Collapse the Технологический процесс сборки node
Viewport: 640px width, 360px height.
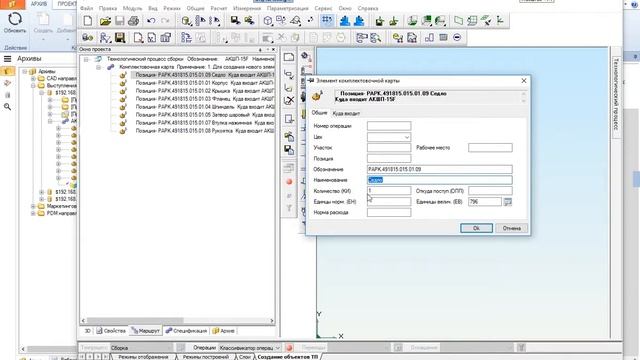click(x=86, y=59)
